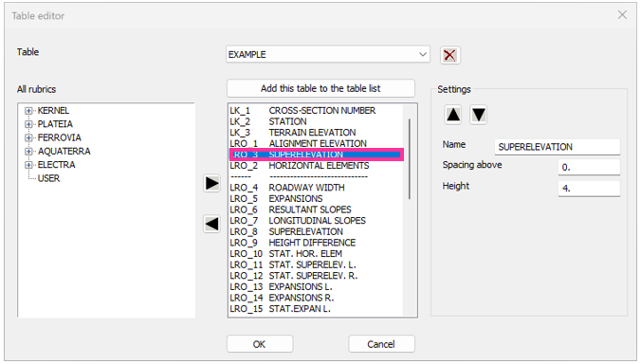Viewport: 641px width, 364px height.
Task: Select LRO_5 EXPANSIONS row
Action: click(x=316, y=198)
